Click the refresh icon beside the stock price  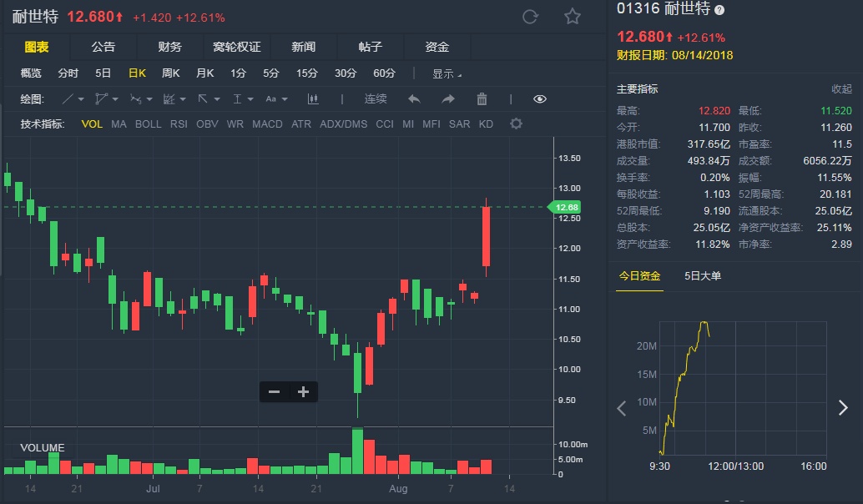[x=530, y=17]
